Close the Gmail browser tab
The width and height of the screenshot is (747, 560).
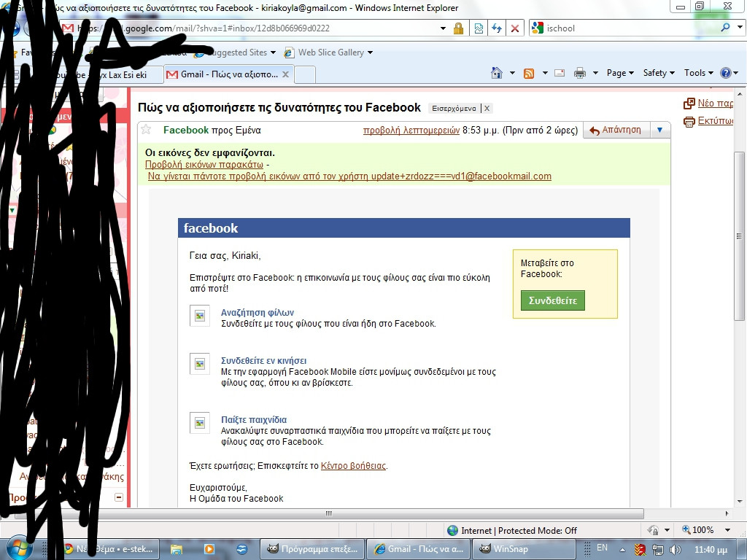coord(285,74)
